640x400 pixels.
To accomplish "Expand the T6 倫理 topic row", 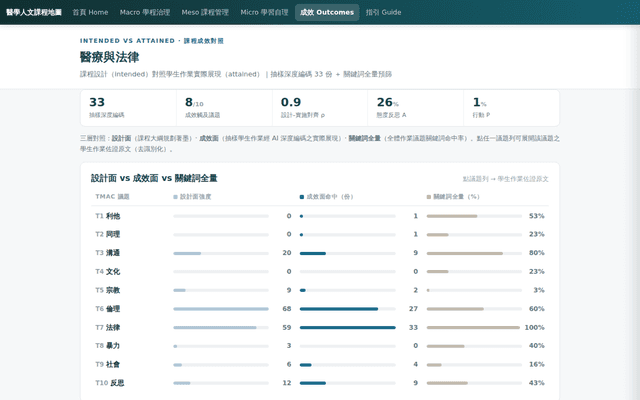I will click(x=320, y=309).
